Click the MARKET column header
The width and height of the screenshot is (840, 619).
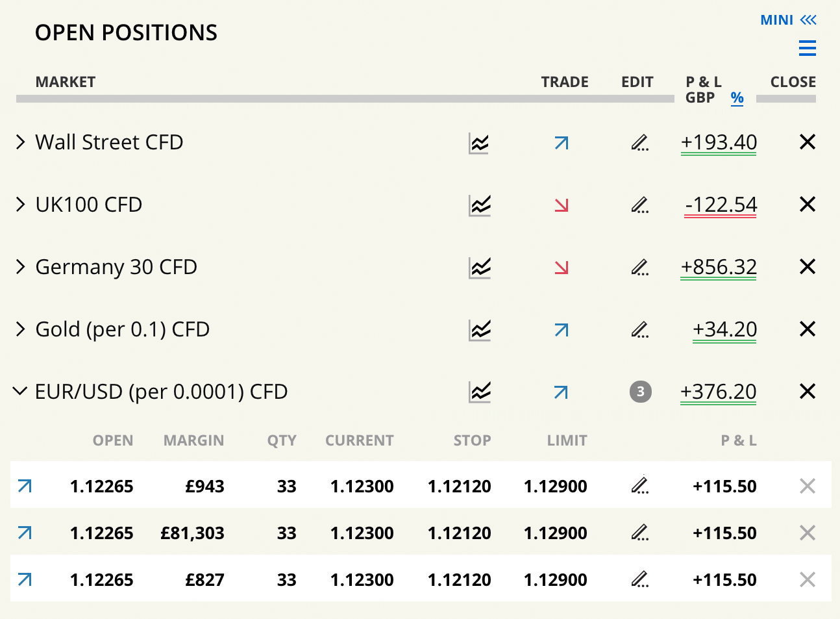[66, 82]
